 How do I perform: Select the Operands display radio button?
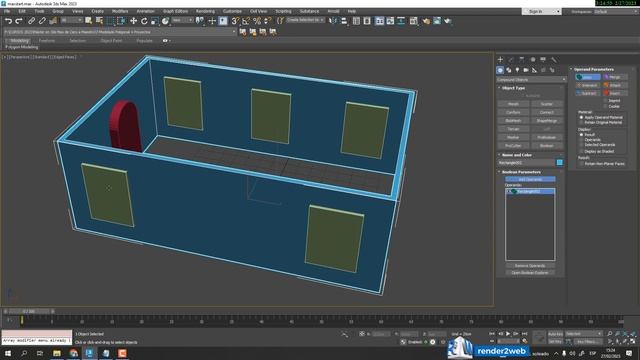tap(582, 140)
